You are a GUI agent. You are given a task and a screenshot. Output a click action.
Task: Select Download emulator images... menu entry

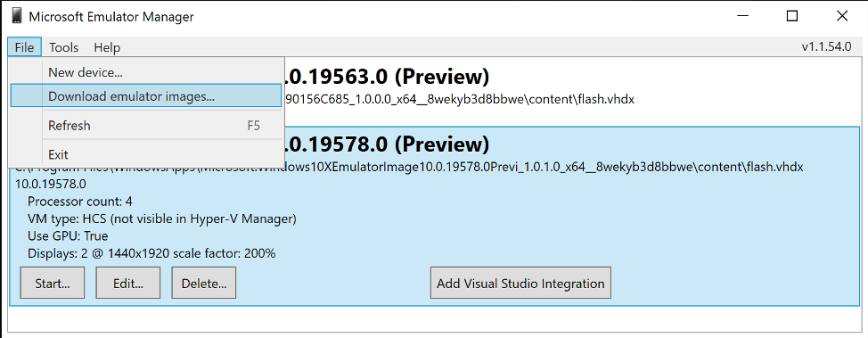(146, 95)
